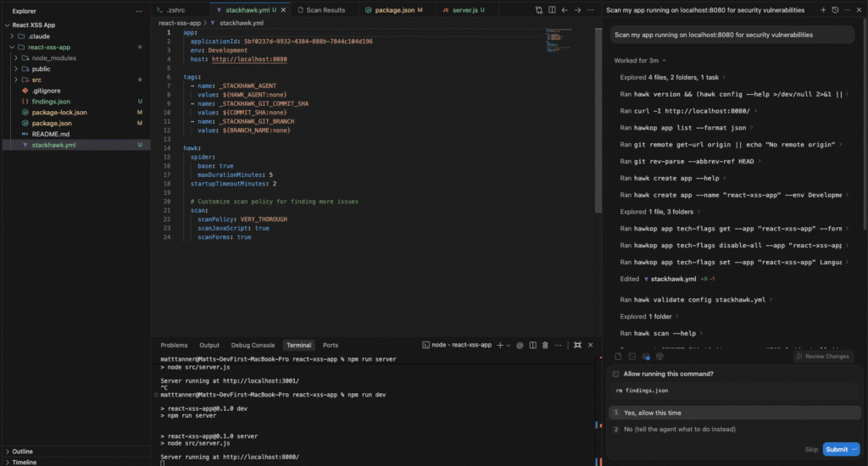Collapse the React XSS App root

7,25
